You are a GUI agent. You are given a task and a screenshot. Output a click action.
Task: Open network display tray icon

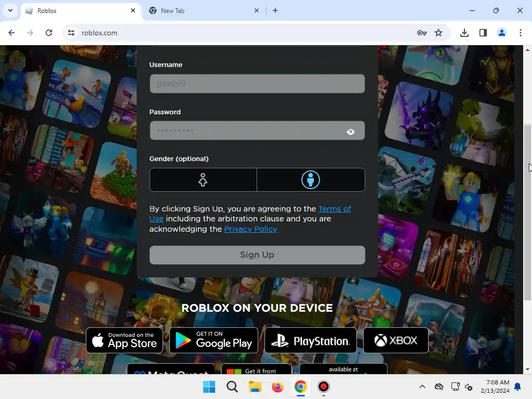tap(455, 387)
